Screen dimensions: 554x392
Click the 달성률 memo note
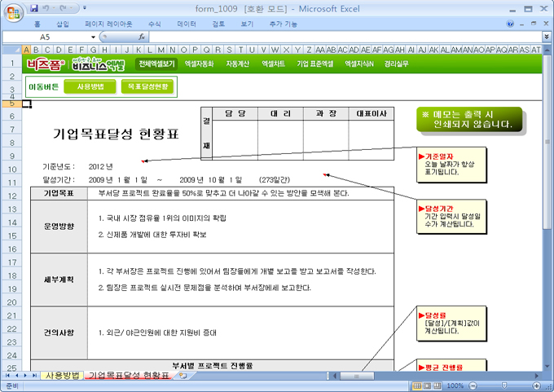tap(451, 324)
